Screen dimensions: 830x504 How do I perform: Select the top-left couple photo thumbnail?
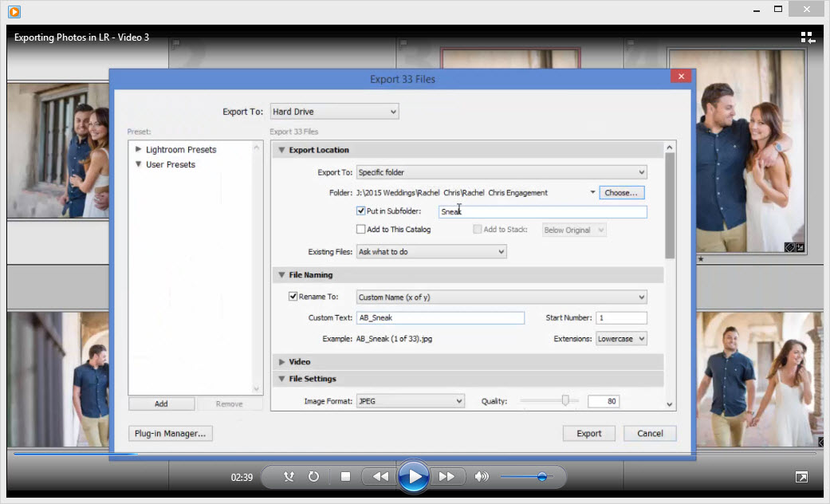coord(58,151)
